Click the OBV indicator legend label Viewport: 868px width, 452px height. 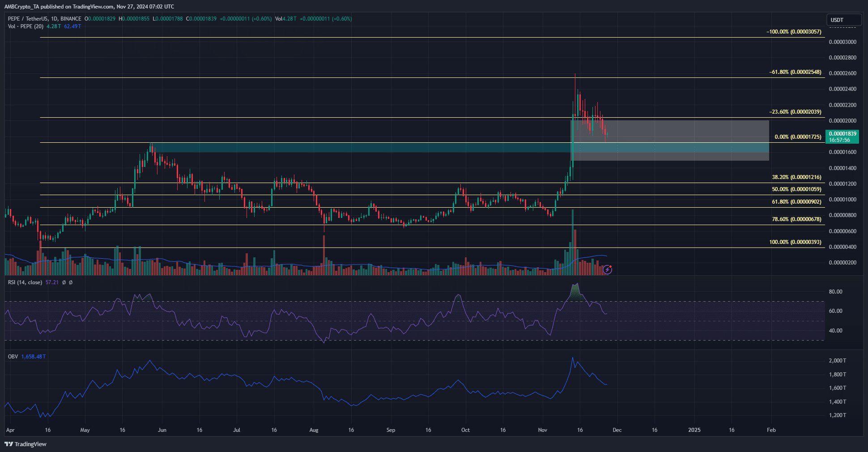pos(13,357)
